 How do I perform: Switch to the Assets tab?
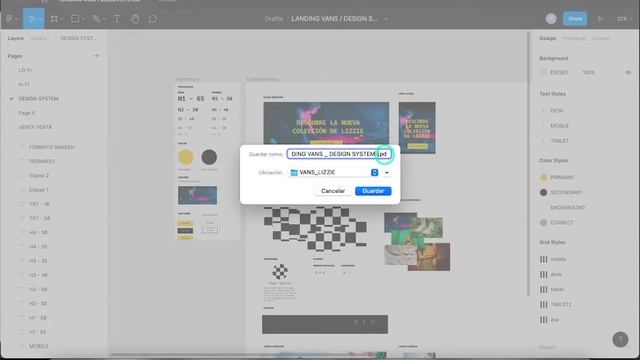coord(38,38)
